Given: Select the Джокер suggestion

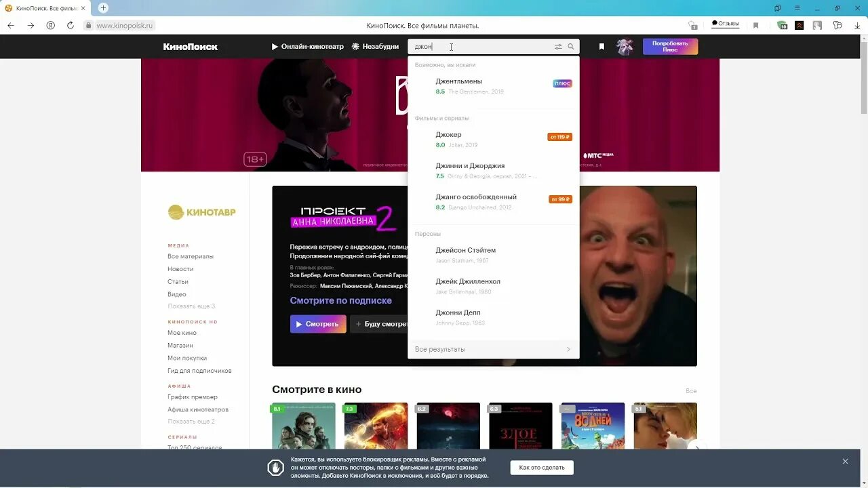Looking at the screenshot, I should (494, 140).
